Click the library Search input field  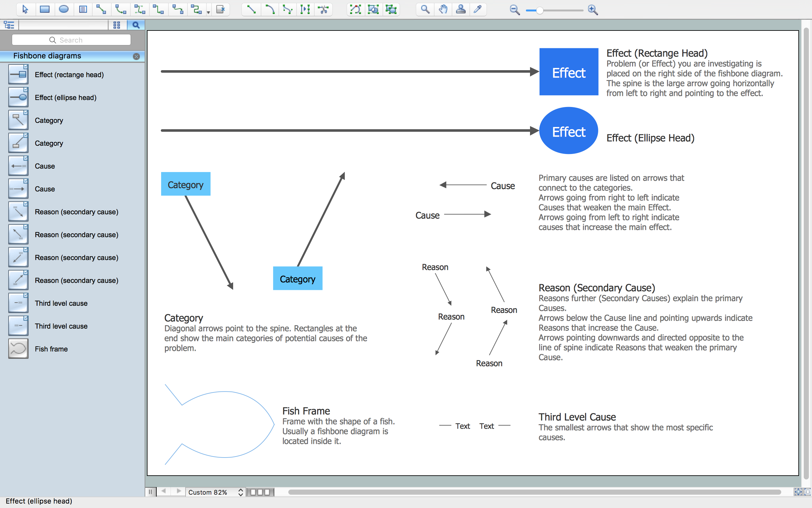[71, 40]
